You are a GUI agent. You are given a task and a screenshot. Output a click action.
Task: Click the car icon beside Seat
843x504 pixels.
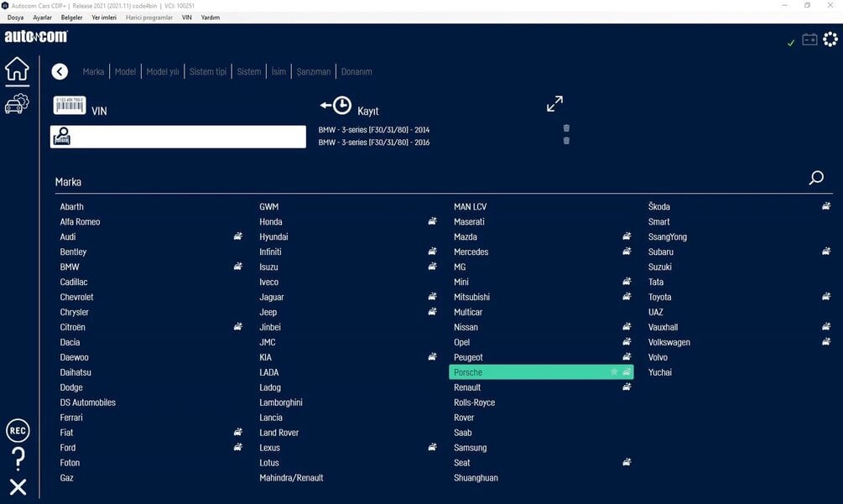pyautogui.click(x=627, y=461)
